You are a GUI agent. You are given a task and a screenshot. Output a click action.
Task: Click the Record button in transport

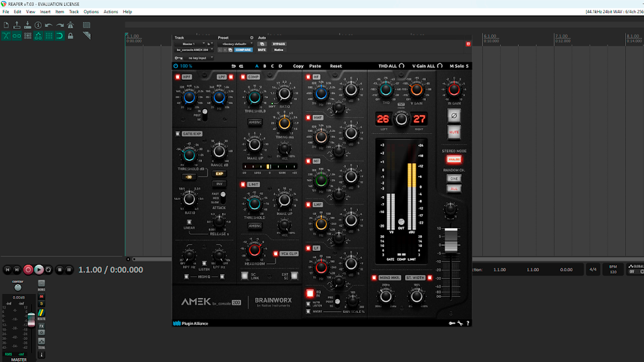coord(28,270)
